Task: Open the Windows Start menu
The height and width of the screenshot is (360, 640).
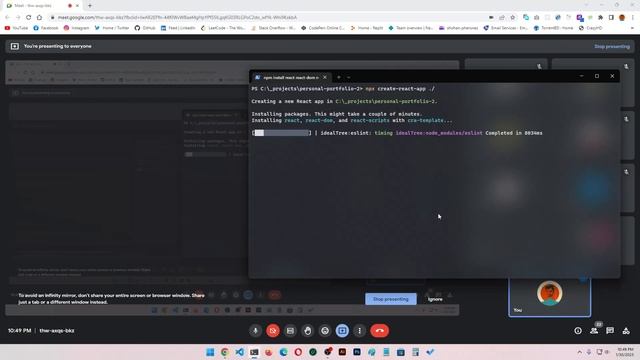Action: tap(210, 352)
